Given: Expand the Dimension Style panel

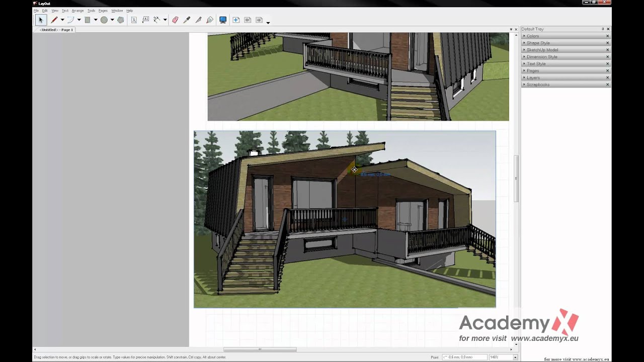Looking at the screenshot, I should (x=524, y=57).
